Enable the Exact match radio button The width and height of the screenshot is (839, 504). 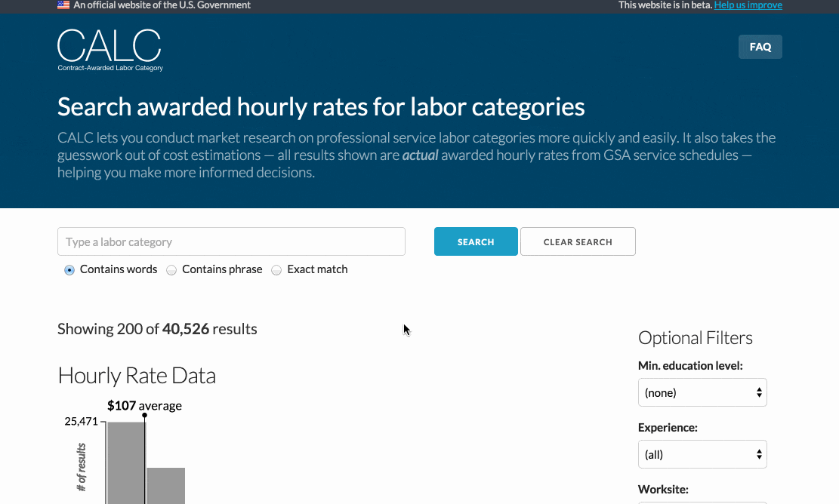pos(276,270)
